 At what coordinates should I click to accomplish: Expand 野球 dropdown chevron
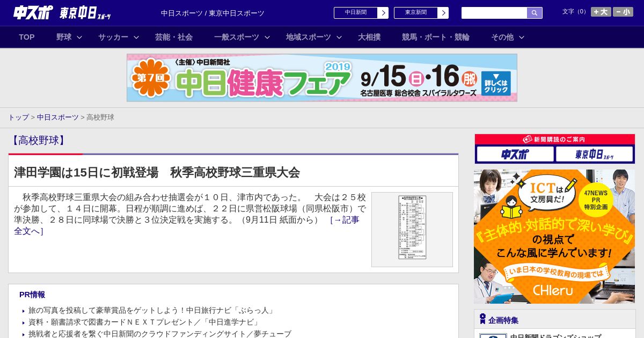click(79, 37)
